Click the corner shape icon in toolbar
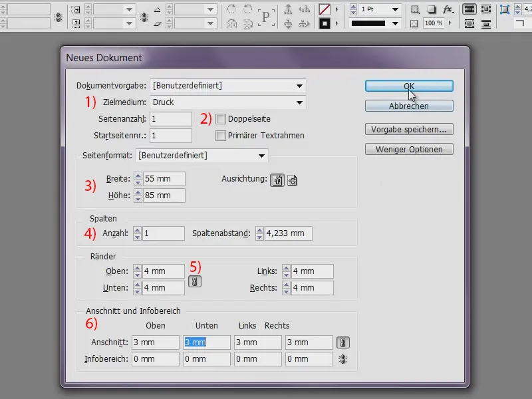The image size is (532, 399). pos(520,23)
